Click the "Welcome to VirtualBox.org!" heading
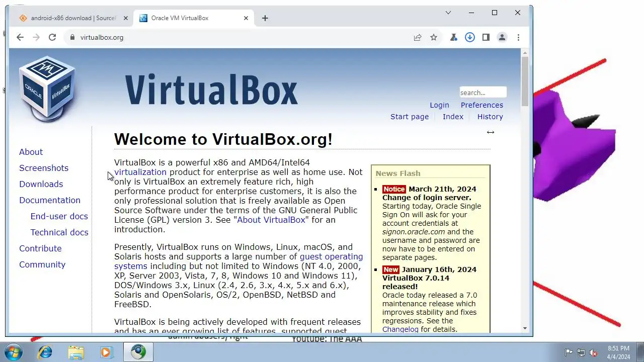644x362 pixels. (x=223, y=139)
